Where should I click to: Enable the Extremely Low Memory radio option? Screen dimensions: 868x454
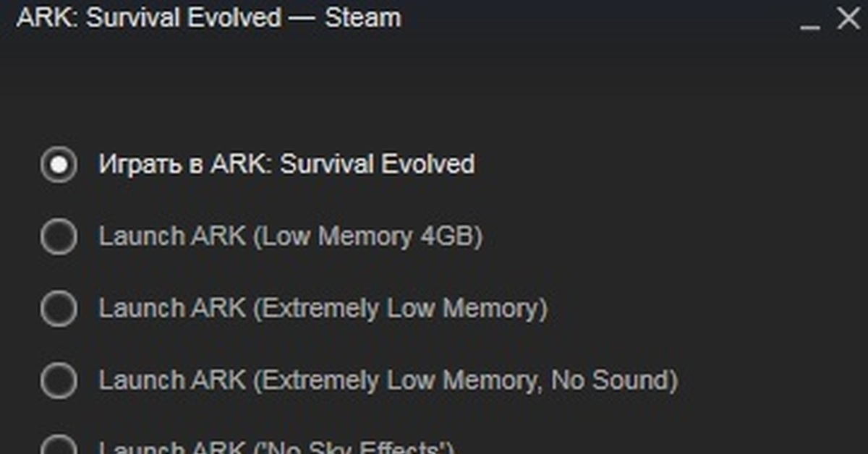click(59, 309)
